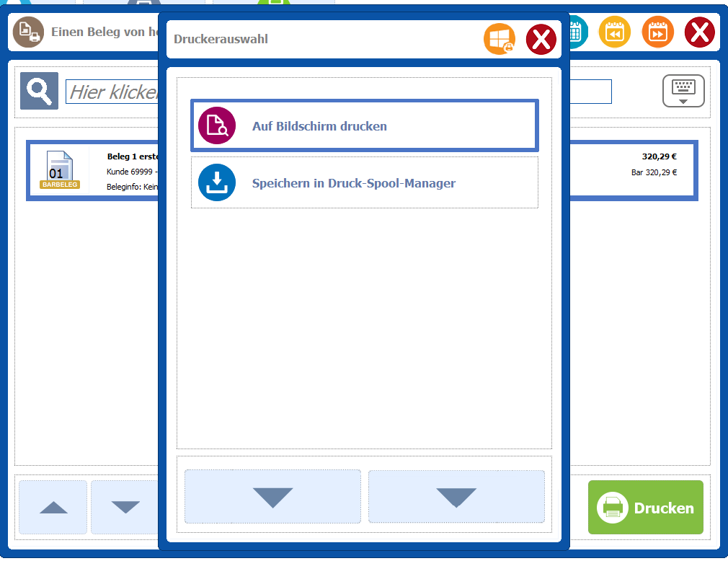Viewport: 728px width, 561px height.
Task: Click the brown receipt printer icon top-left
Action: (28, 32)
